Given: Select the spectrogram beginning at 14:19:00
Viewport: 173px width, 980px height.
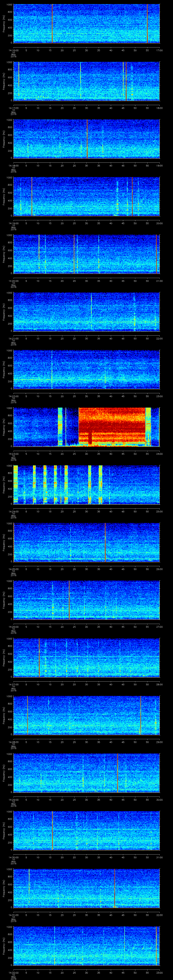Looking at the screenshot, I should (x=86, y=197).
